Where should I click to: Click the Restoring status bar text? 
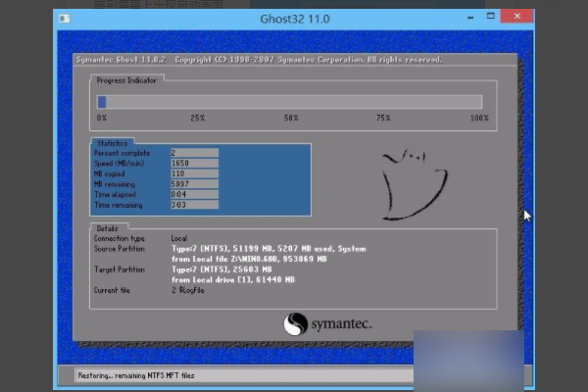pyautogui.click(x=136, y=375)
